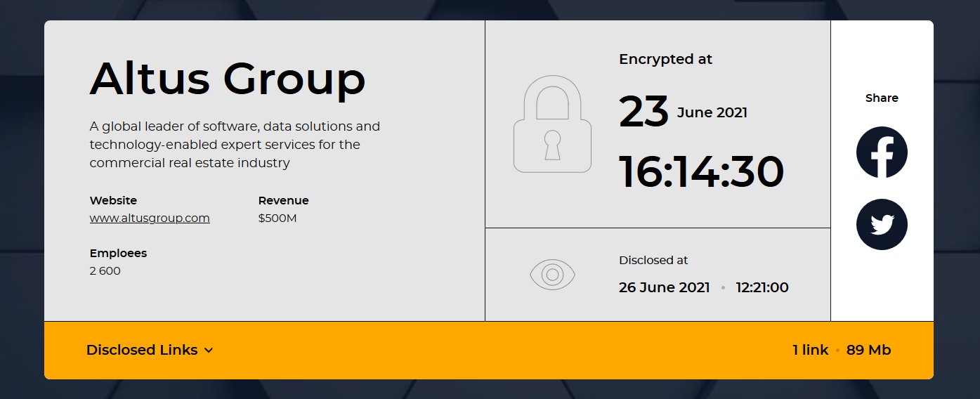Click the Disclosed at label
This screenshot has width=980, height=399.
[x=653, y=260]
